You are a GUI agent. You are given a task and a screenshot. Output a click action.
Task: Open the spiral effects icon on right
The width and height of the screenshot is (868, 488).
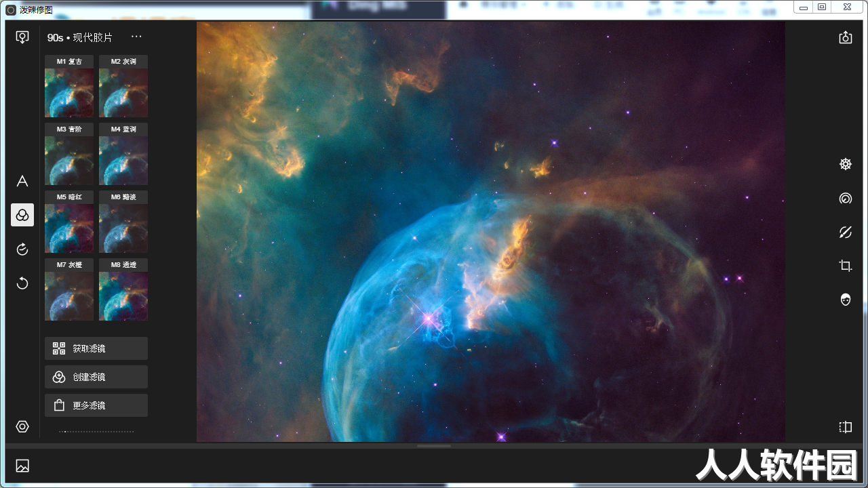[x=845, y=199]
